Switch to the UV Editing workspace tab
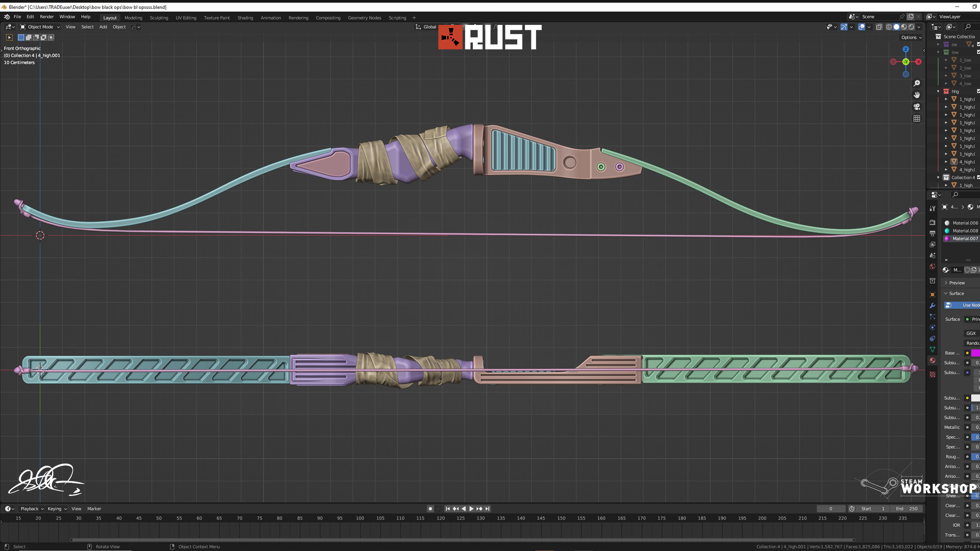Image resolution: width=980 pixels, height=551 pixels. click(186, 18)
